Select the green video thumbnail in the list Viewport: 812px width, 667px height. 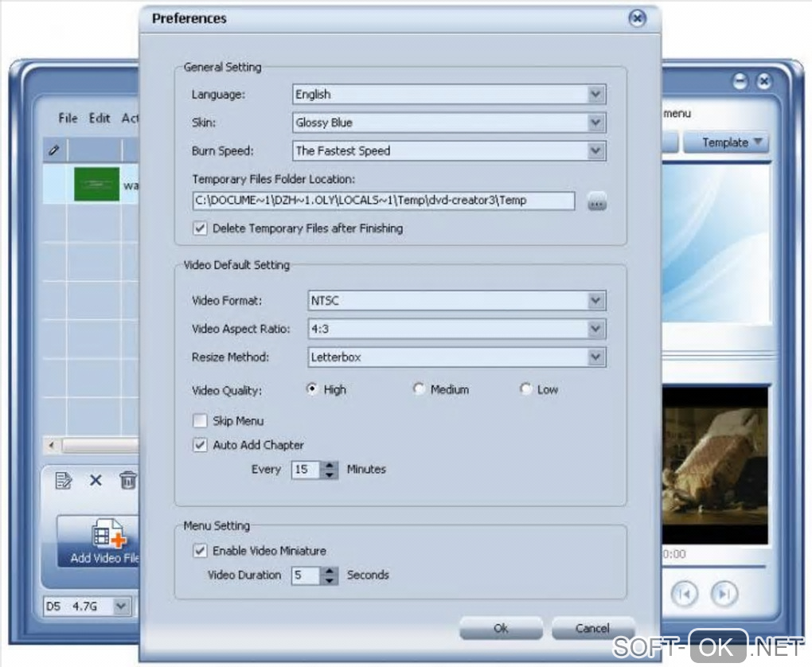coord(96,184)
